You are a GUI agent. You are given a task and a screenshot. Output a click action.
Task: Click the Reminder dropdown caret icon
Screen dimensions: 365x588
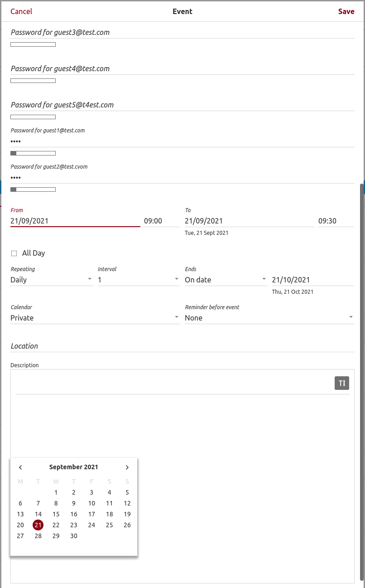[x=351, y=317]
